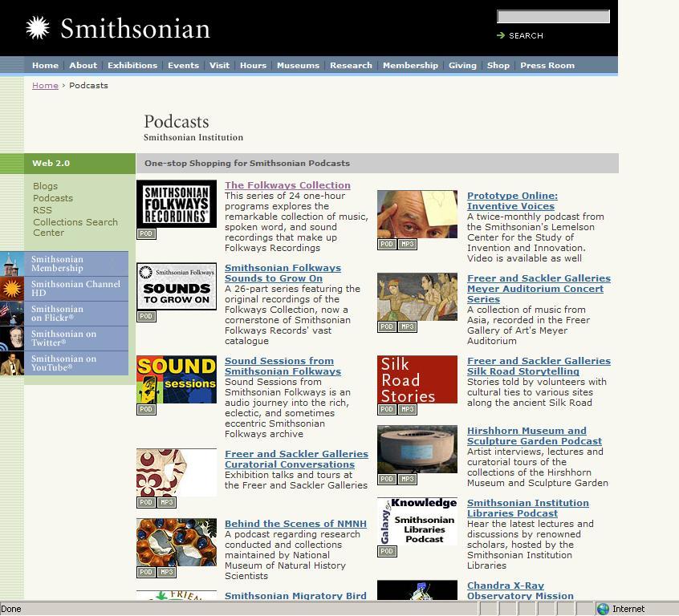Open Hirshhorn Museum and Sculpture Garden Podcast link
This screenshot has height=616, width=679.
(x=534, y=436)
